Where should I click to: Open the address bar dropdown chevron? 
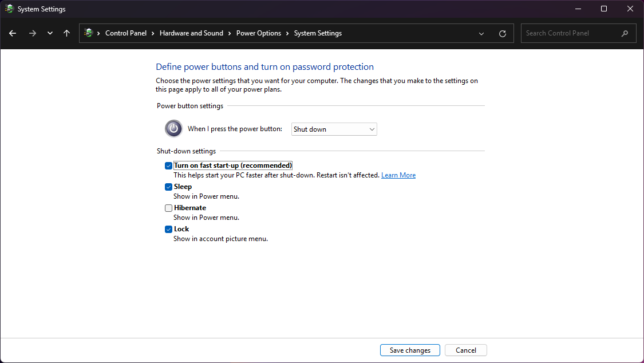click(481, 33)
